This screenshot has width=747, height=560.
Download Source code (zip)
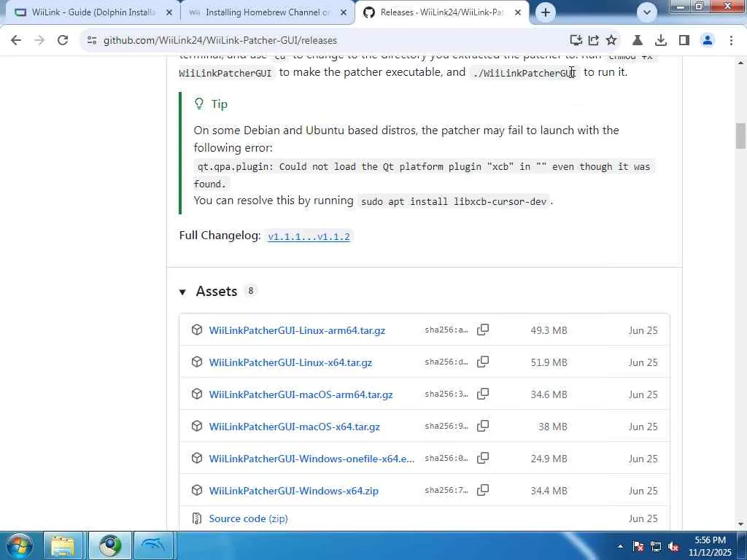[x=248, y=518]
